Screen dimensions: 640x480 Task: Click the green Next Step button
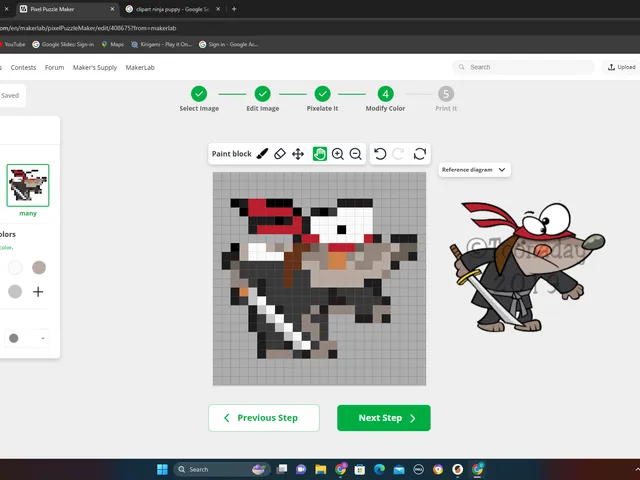[x=384, y=418]
